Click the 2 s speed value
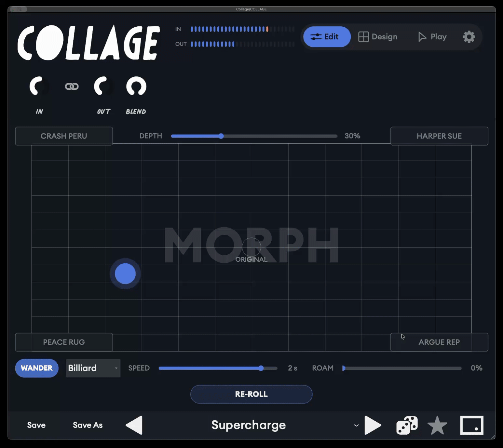The height and width of the screenshot is (448, 503). coord(292,368)
